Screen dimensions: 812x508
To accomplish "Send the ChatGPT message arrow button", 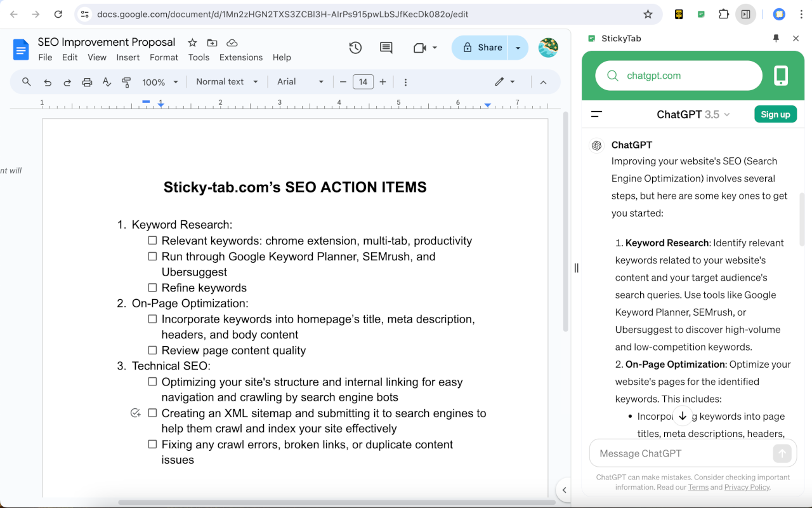I will click(782, 453).
